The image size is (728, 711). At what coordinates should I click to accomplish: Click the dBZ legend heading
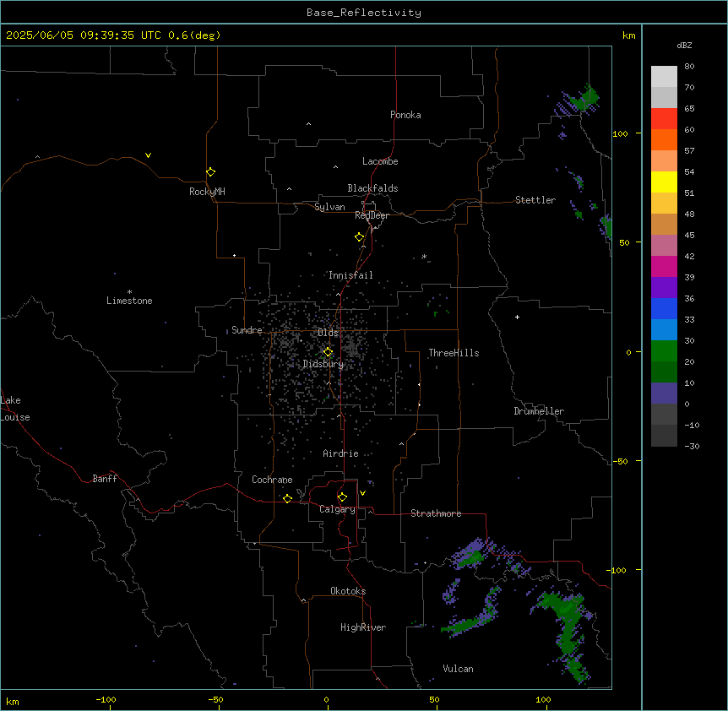(x=684, y=45)
